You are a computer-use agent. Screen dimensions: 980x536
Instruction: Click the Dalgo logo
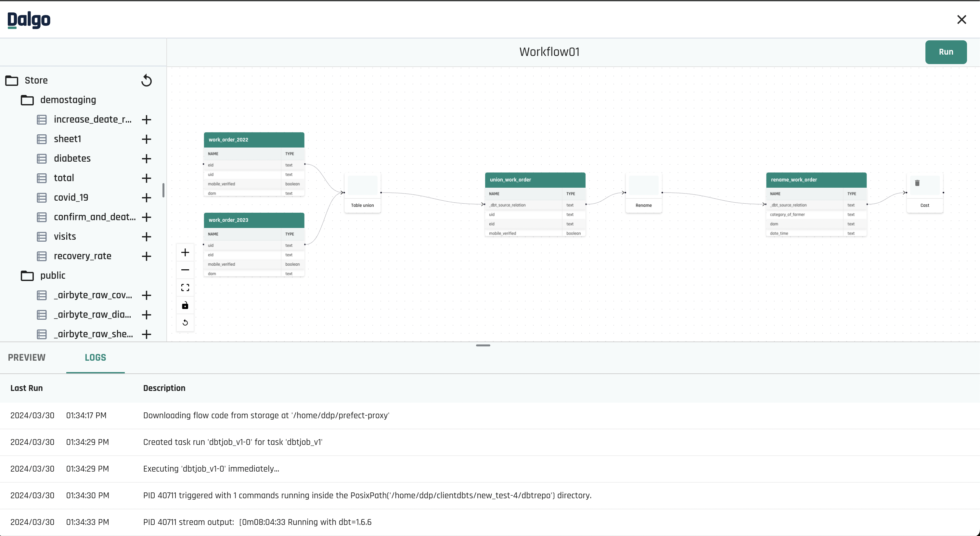29,20
